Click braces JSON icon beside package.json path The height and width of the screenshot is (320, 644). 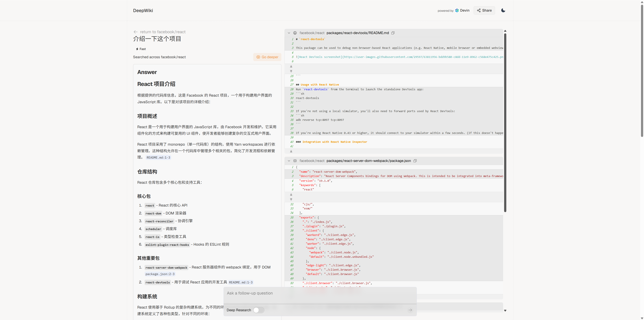[295, 161]
